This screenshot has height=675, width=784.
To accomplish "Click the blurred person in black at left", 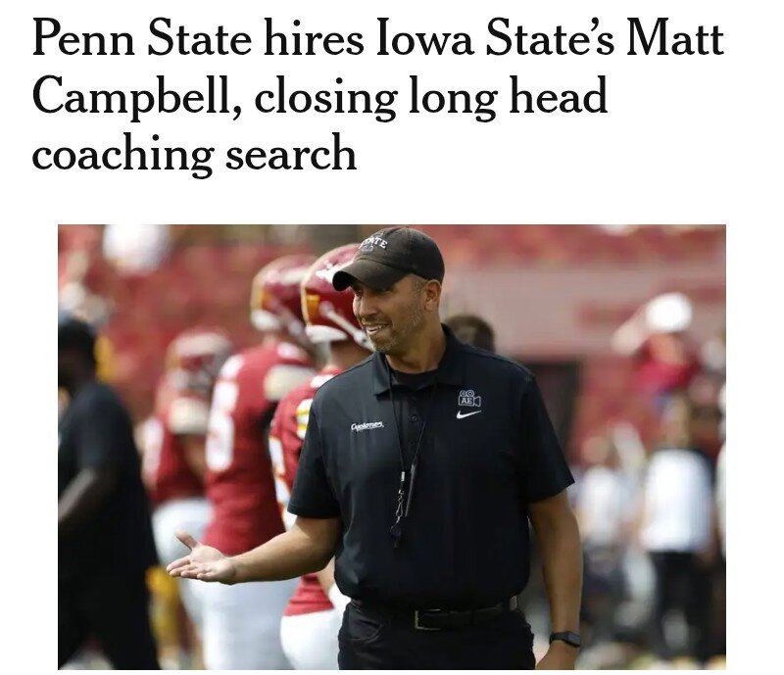I will pyautogui.click(x=105, y=495).
